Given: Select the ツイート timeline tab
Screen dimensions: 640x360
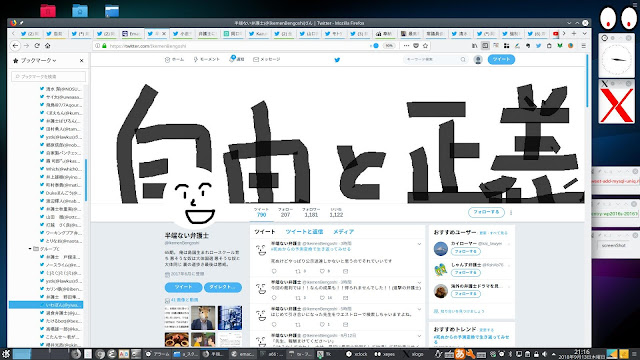Looking at the screenshot, I should (x=265, y=231).
